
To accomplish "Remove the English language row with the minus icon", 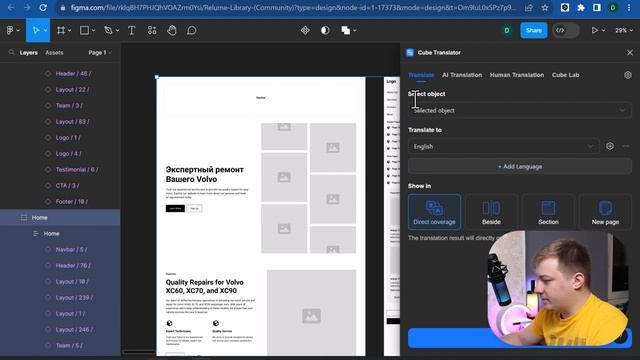I will tap(626, 146).
